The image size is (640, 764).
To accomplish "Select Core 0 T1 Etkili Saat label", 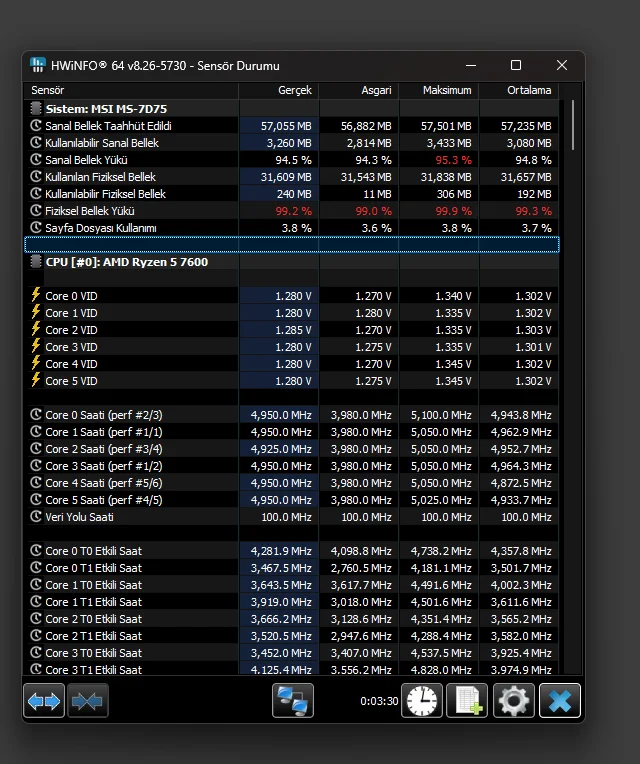I will point(94,568).
